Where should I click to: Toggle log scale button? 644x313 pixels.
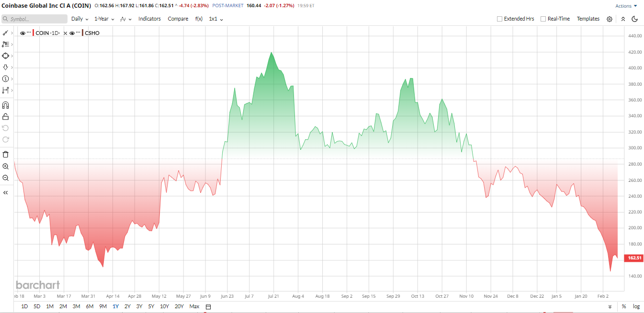pos(636,306)
